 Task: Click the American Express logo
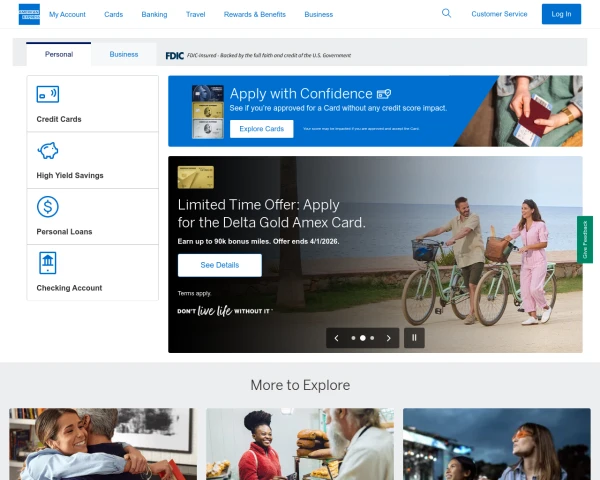coord(29,14)
